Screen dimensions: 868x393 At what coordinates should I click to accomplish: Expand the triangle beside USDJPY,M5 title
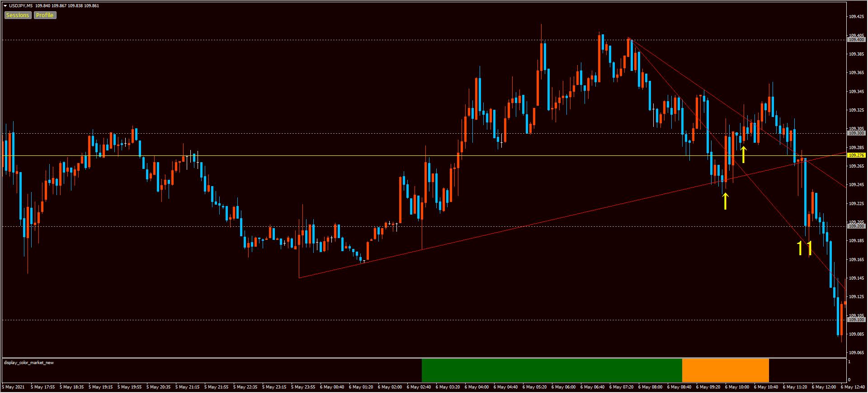[x=5, y=6]
